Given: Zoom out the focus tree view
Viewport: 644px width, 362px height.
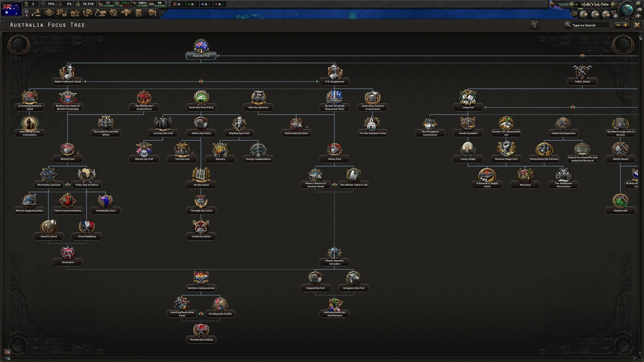Looking at the screenshot, I should click(618, 25).
